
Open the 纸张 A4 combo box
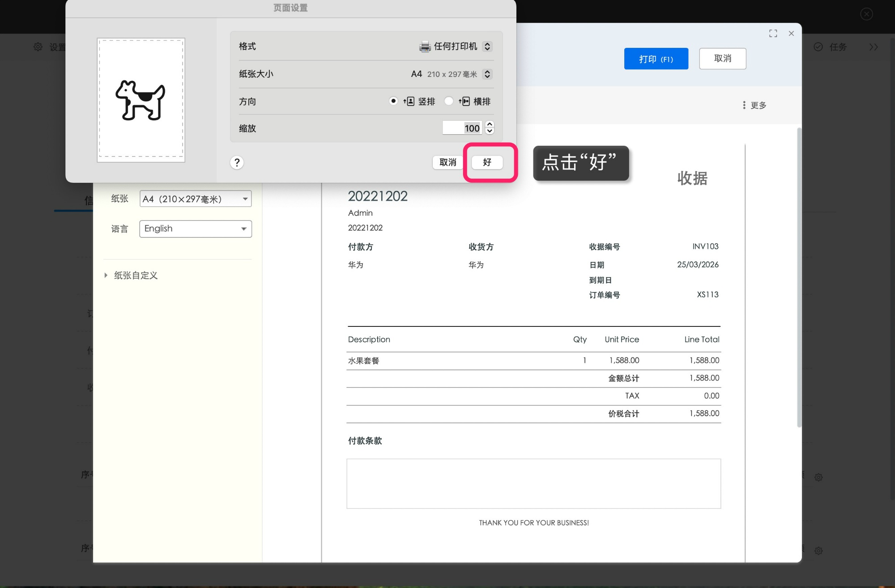(195, 199)
